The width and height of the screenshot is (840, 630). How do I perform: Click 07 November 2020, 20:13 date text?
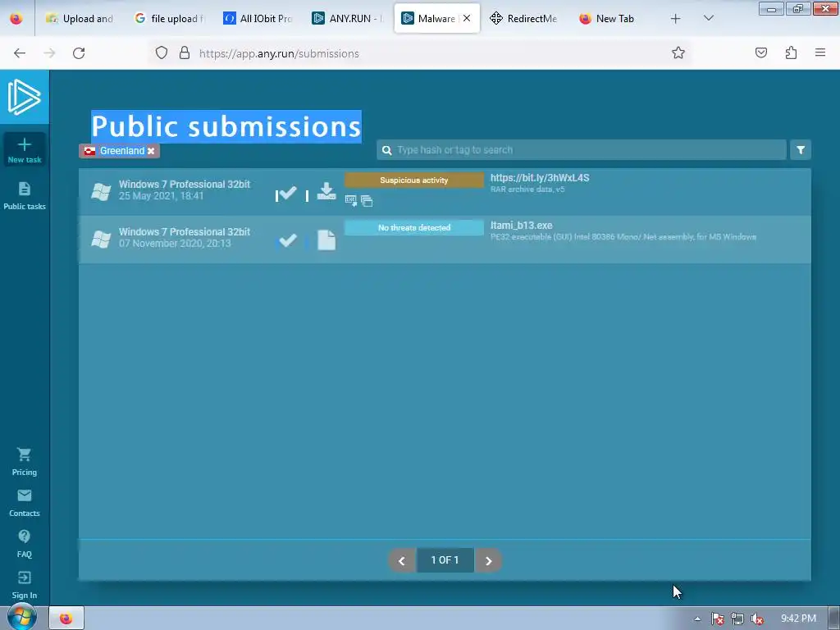pos(175,244)
